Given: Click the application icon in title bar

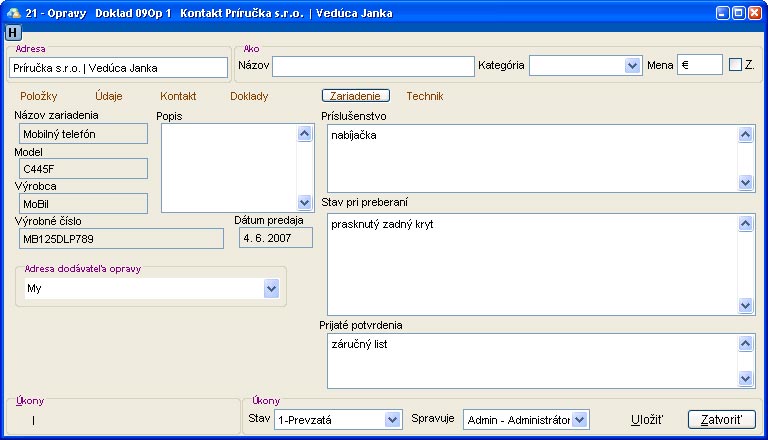Looking at the screenshot, I should pos(12,13).
